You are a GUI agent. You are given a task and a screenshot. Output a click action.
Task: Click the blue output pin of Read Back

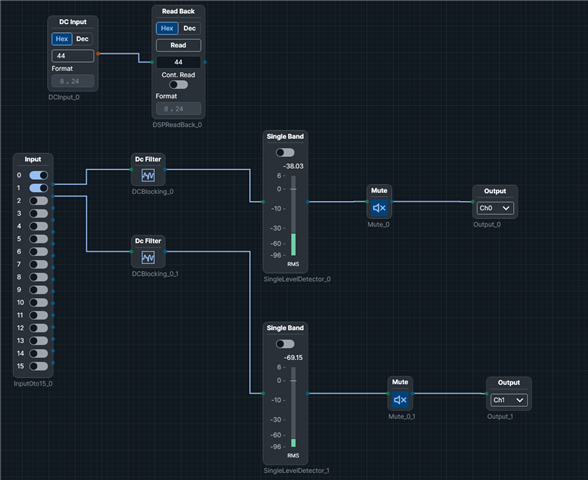205,62
